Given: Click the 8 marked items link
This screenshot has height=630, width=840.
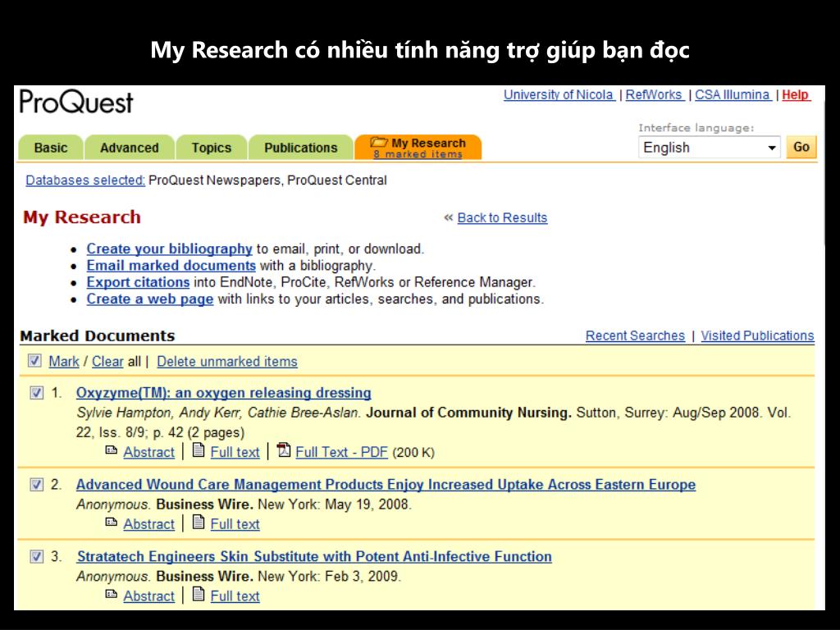Looking at the screenshot, I should coord(418,154).
